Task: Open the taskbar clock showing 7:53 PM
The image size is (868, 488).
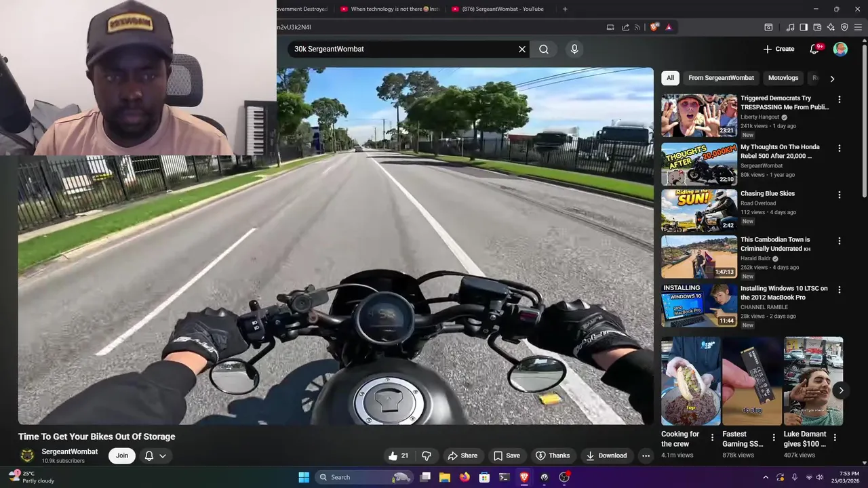Action: pyautogui.click(x=844, y=477)
